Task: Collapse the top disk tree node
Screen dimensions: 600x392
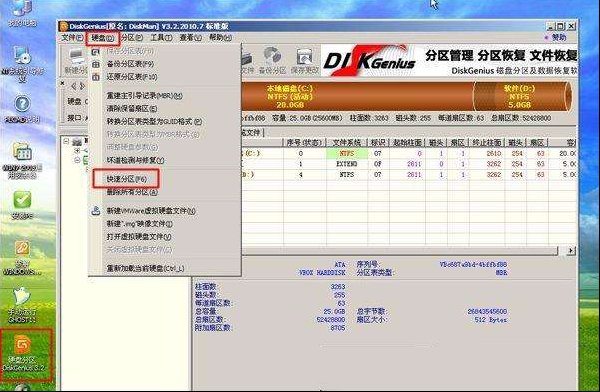Action: [66, 141]
